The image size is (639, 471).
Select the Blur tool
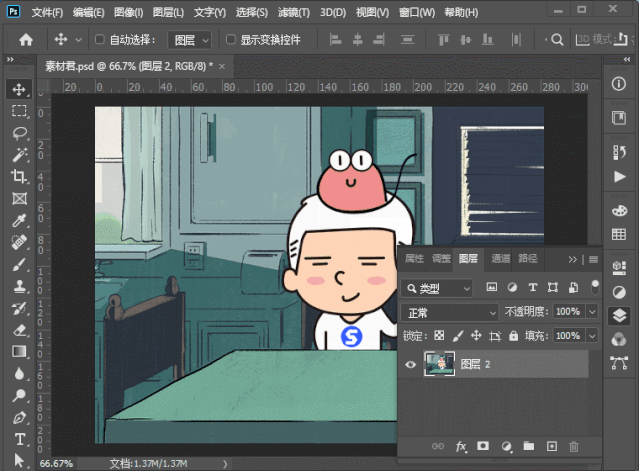tap(19, 374)
